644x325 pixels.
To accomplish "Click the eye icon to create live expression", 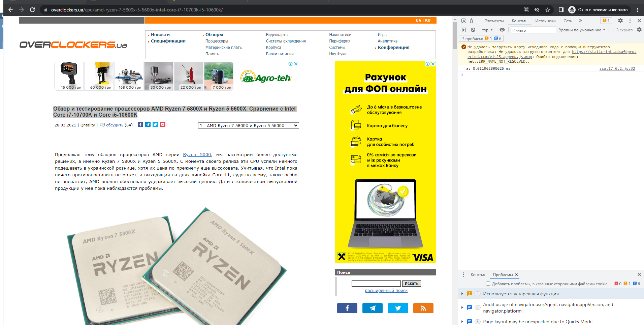I will pos(502,30).
